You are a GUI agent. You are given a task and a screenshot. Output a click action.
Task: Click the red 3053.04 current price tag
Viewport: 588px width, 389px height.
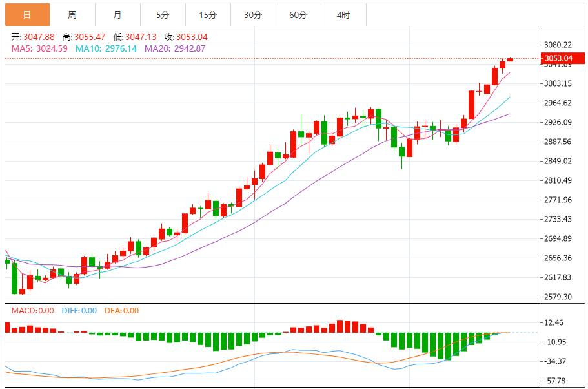558,58
